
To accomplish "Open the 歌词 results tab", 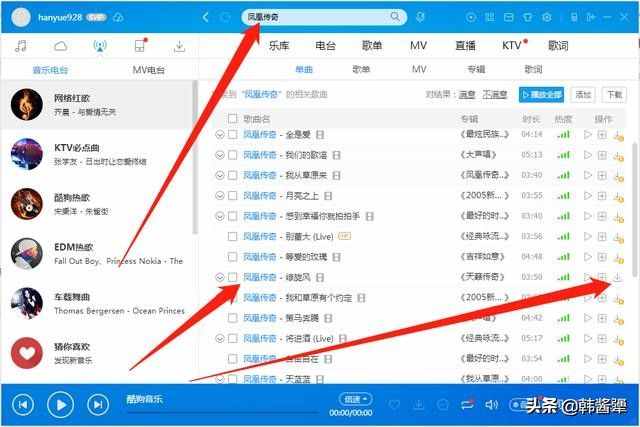I will click(x=534, y=69).
